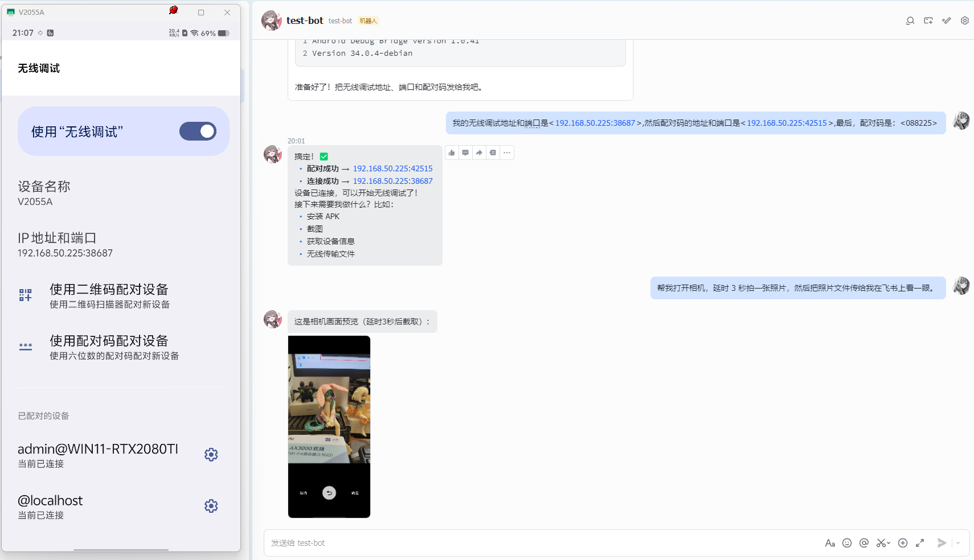974x560 pixels.
Task: Open settings gear for admin@WIN11-RTX2080TI device
Action: pos(211,455)
